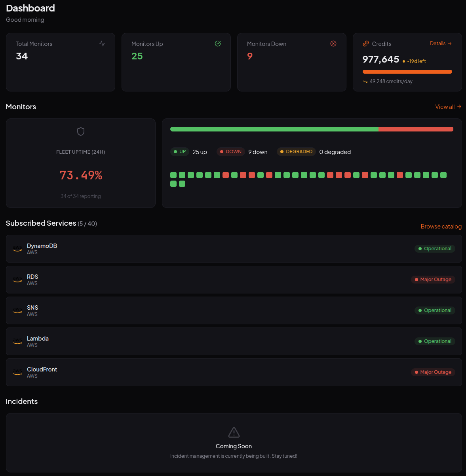Screen dimensions: 466x476
Task: Open the Details link on Credits card
Action: 441,43
